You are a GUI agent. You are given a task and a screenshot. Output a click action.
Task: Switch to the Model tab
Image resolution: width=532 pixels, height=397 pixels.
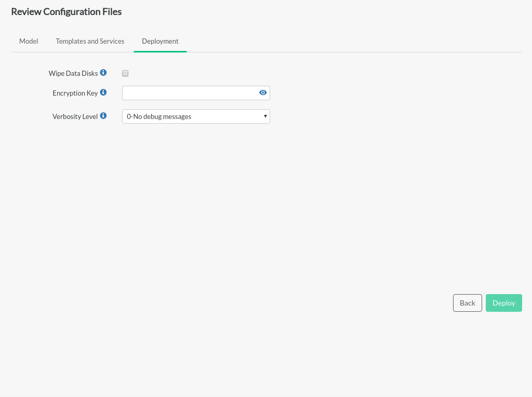pos(29,41)
